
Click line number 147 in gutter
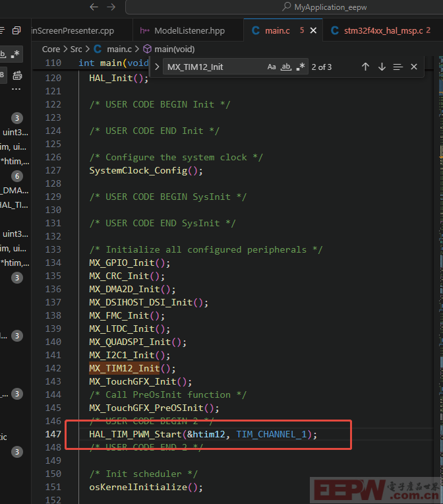tap(53, 434)
